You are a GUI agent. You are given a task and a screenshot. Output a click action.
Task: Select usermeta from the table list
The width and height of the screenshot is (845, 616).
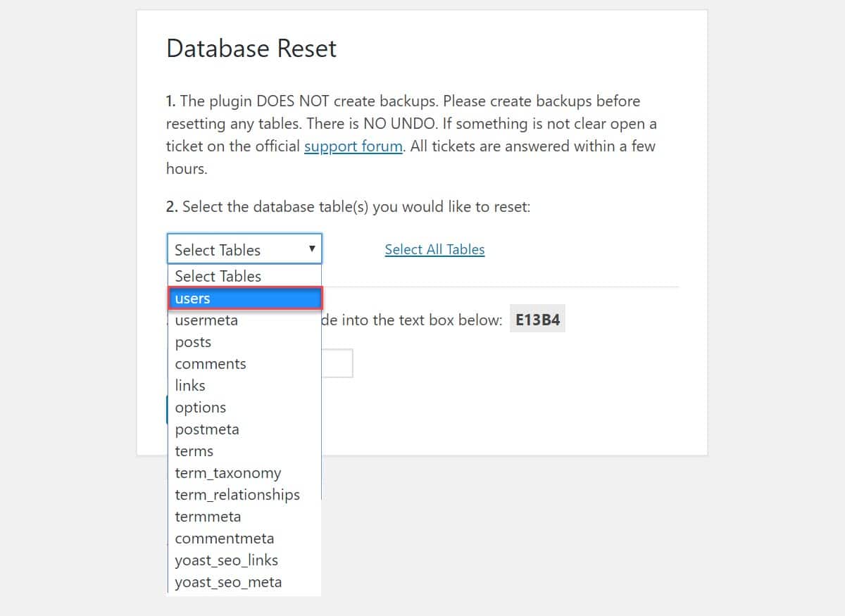244,320
